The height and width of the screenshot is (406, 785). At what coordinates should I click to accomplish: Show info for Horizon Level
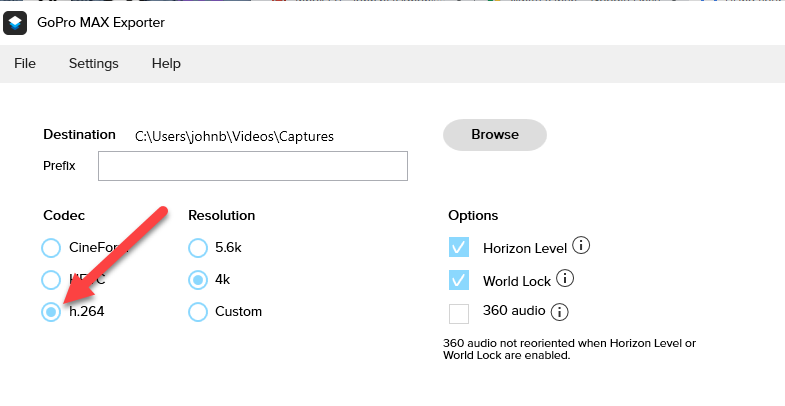581,246
